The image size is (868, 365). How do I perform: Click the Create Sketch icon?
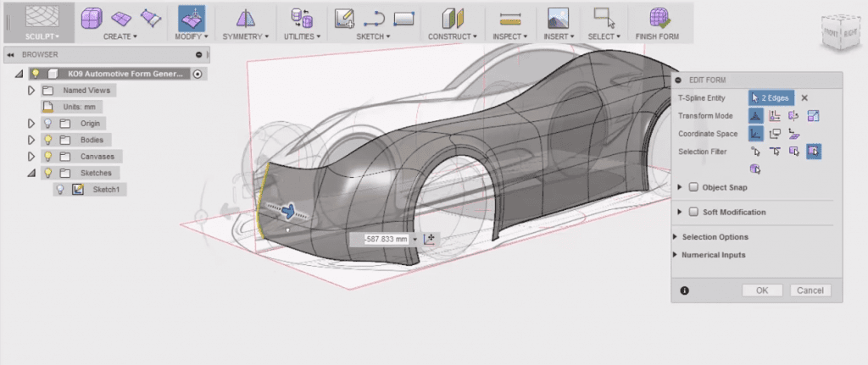point(343,18)
